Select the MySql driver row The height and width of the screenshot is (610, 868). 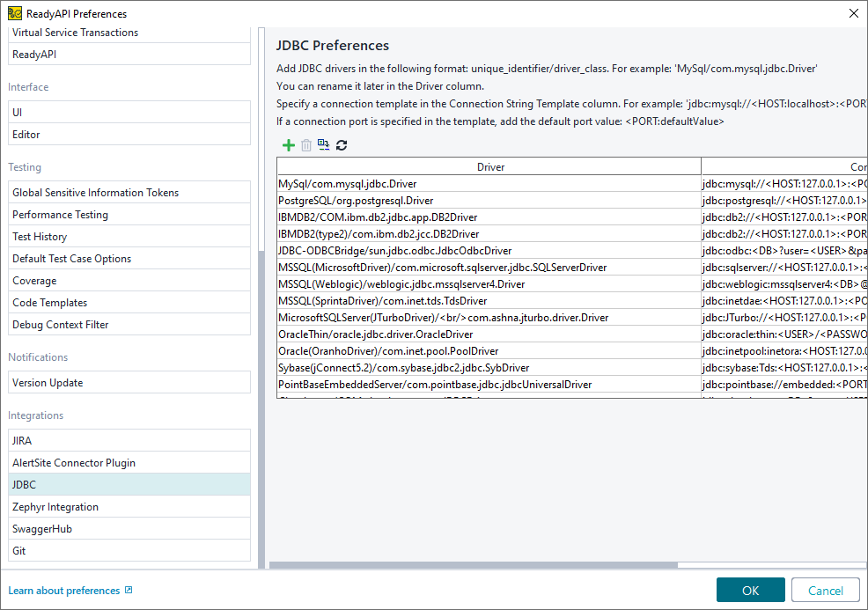tap(490, 184)
